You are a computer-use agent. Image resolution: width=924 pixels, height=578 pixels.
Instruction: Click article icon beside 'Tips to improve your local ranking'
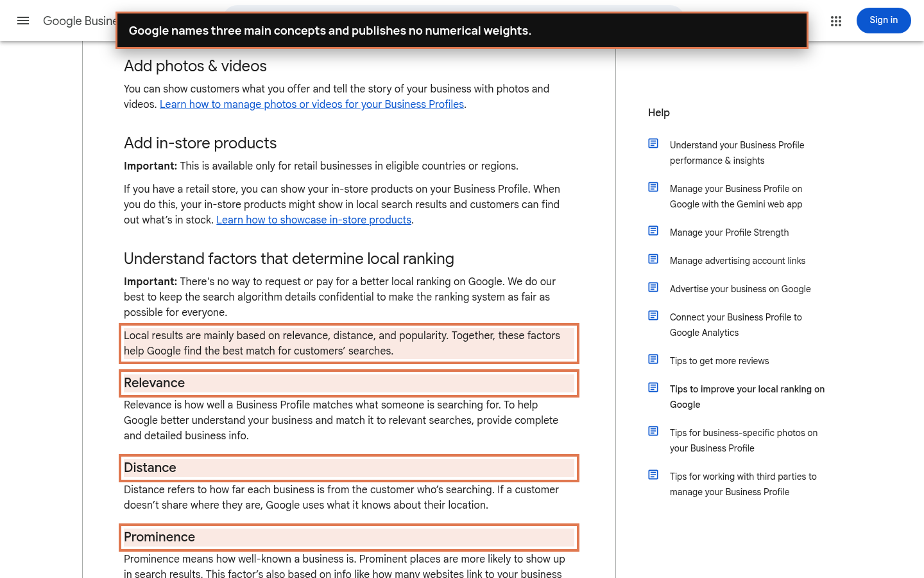(x=653, y=387)
